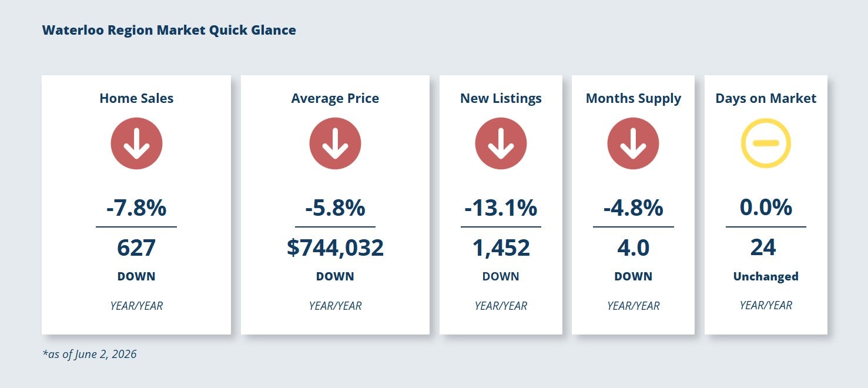This screenshot has width=868, height=388.
Task: Click the -13.1% new listings change figure
Action: (x=501, y=208)
